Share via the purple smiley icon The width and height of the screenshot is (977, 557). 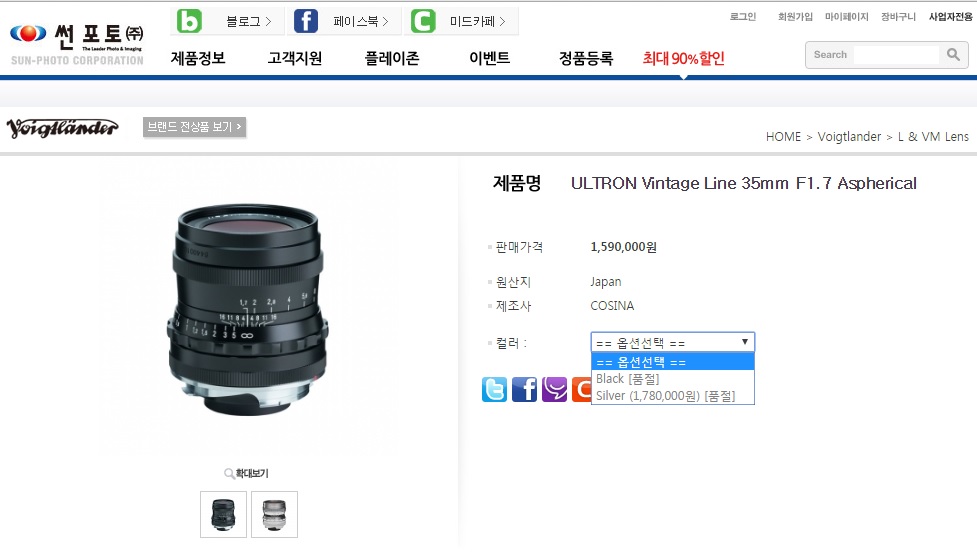point(555,389)
